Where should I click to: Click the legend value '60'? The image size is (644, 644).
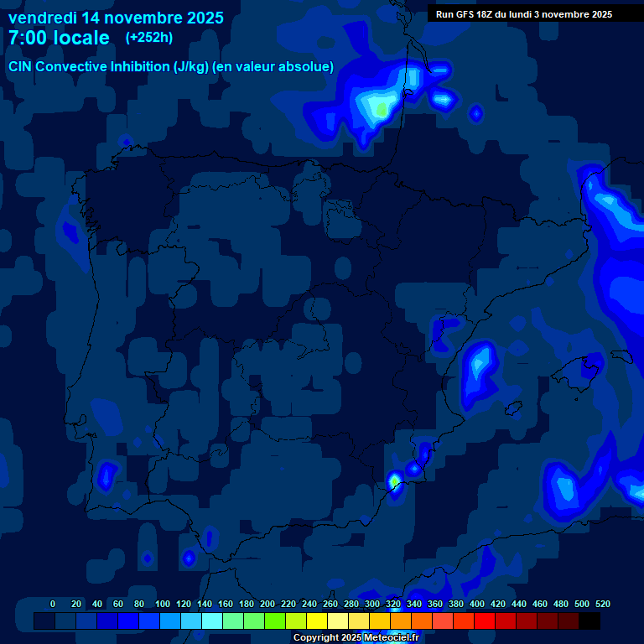pyautogui.click(x=118, y=604)
